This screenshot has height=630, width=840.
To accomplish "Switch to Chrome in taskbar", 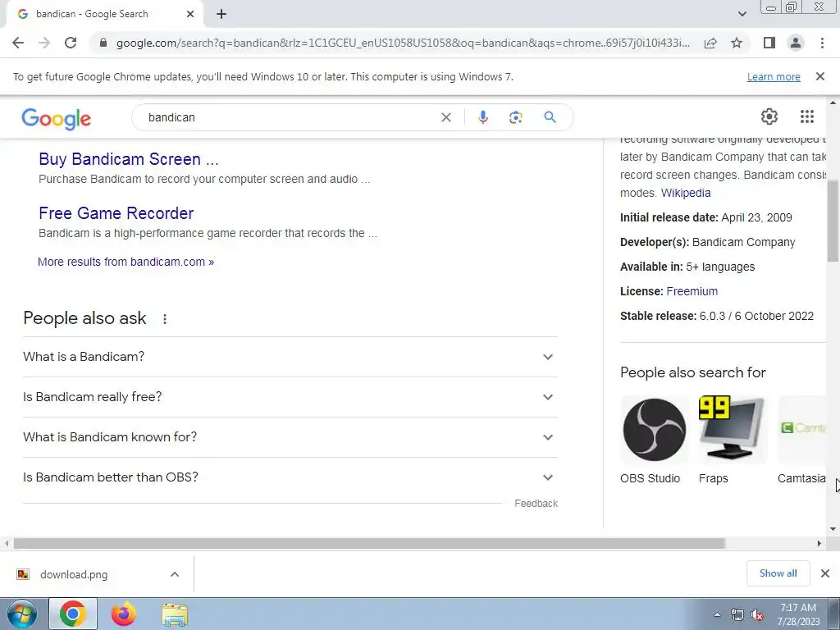I will (73, 614).
